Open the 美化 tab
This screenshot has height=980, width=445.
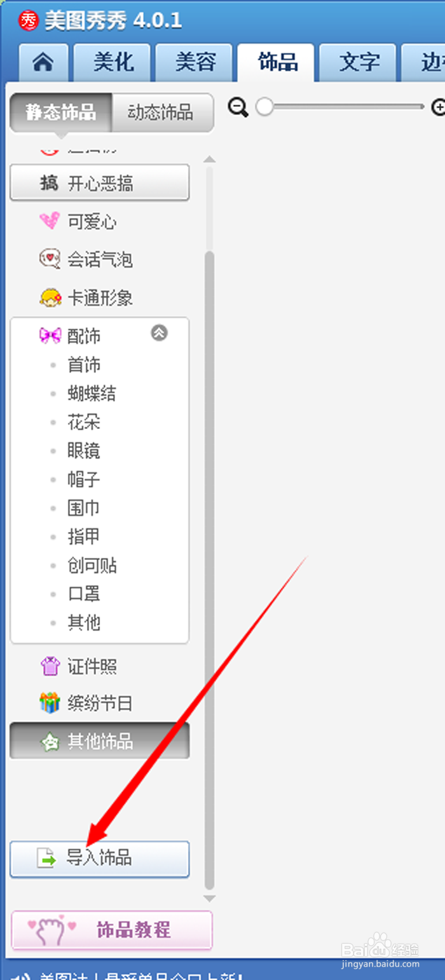coord(113,62)
